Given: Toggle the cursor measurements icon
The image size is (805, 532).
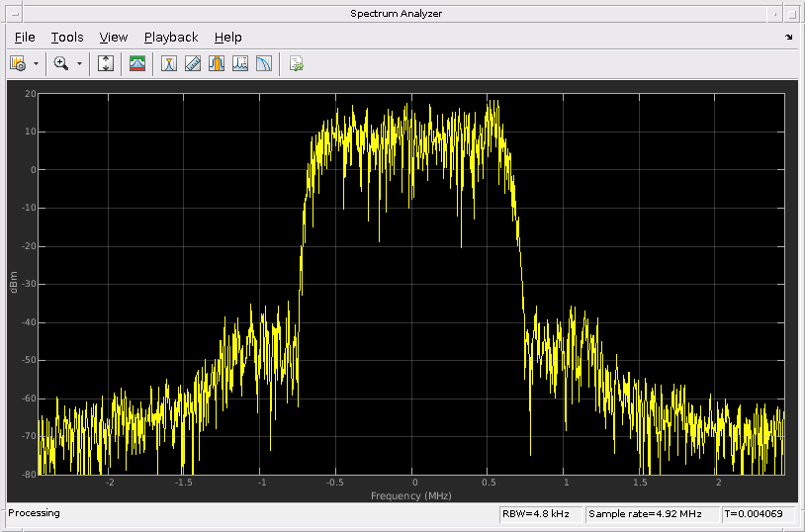Looking at the screenshot, I should coord(169,63).
